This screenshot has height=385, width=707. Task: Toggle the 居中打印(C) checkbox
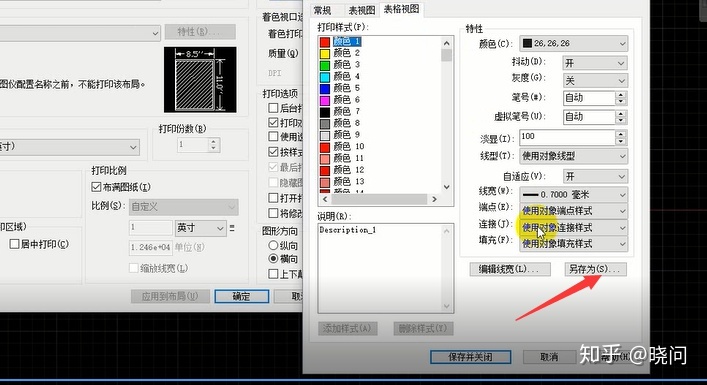tap(14, 244)
